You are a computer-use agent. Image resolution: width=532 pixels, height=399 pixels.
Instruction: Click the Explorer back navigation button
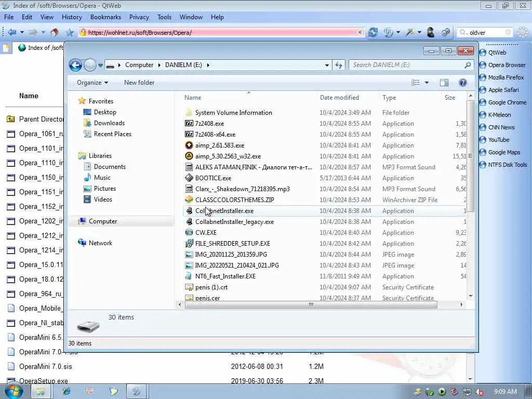[x=76, y=65]
